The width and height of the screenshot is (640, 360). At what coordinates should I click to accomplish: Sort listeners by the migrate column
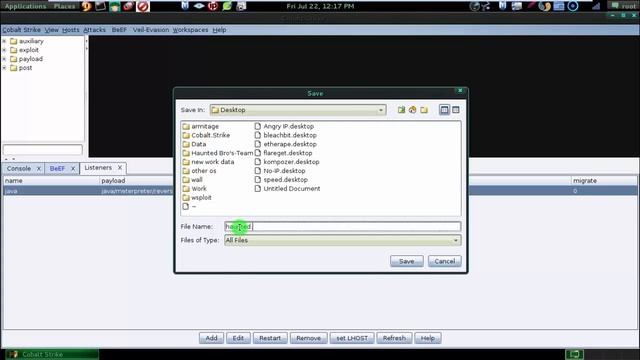[x=603, y=180]
